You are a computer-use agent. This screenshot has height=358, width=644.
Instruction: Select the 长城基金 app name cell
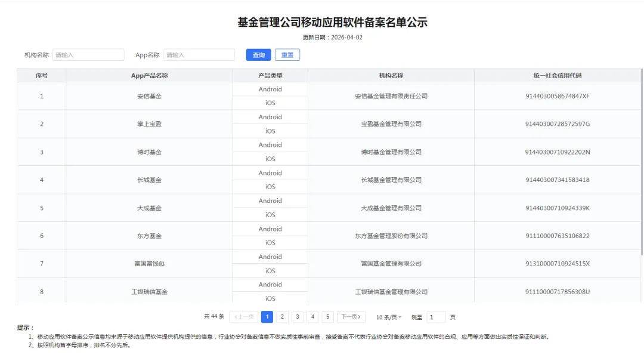tap(150, 180)
